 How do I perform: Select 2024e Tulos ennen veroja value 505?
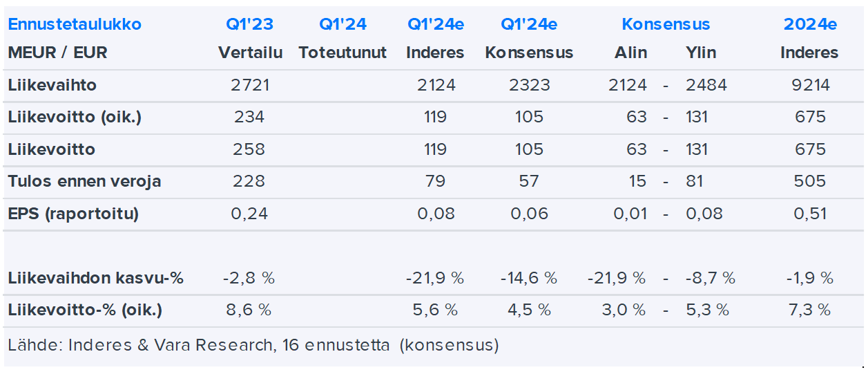pyautogui.click(x=810, y=181)
